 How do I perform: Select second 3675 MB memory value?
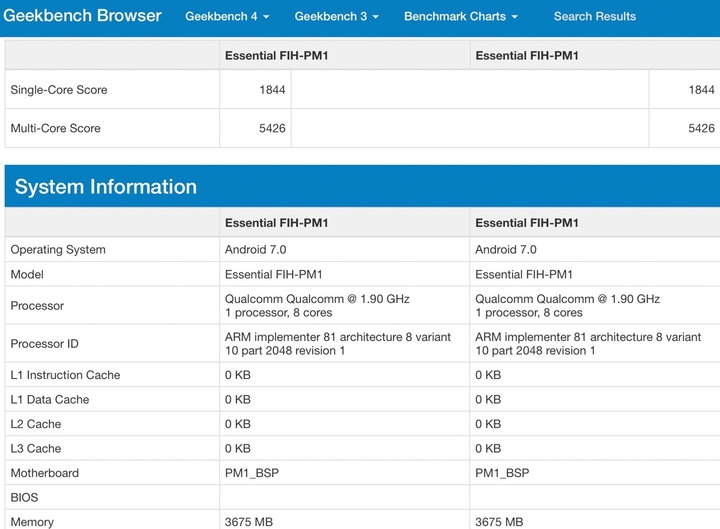[499, 522]
